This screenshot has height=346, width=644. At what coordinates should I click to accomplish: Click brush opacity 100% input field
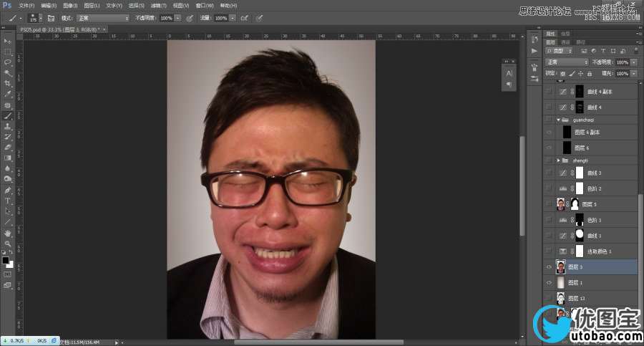tap(166, 18)
